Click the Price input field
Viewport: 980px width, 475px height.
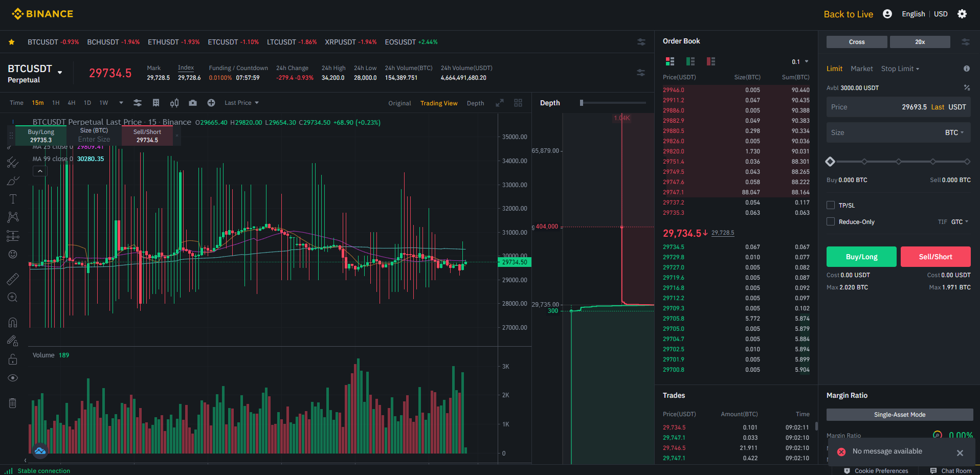click(x=899, y=107)
